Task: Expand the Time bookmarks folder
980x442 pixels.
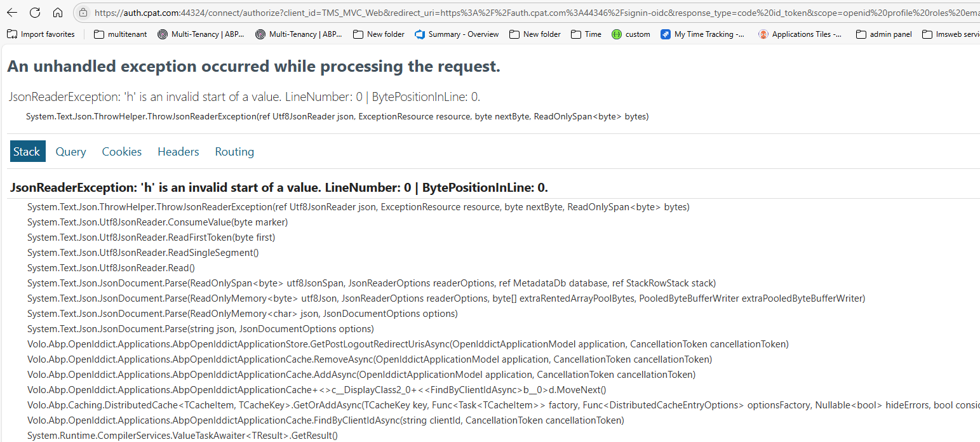Action: [x=586, y=34]
